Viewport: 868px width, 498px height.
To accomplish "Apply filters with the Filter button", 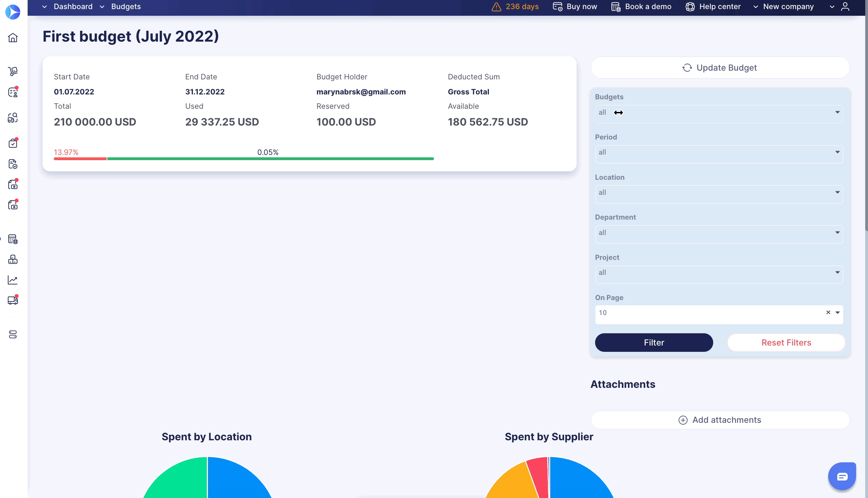I will click(x=654, y=343).
